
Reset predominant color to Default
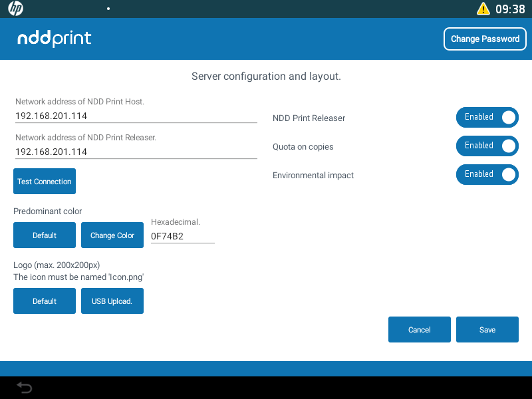tap(44, 235)
